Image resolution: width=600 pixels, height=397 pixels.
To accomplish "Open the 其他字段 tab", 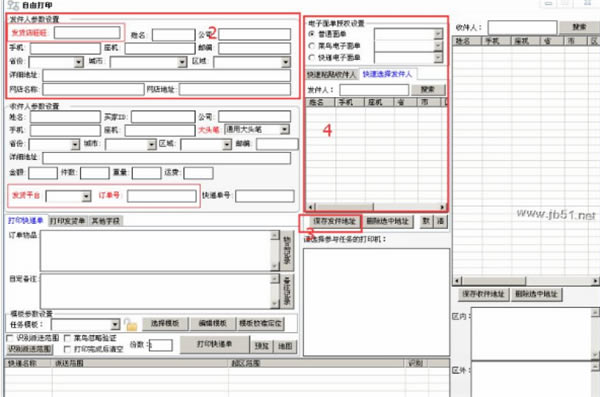I will (106, 221).
